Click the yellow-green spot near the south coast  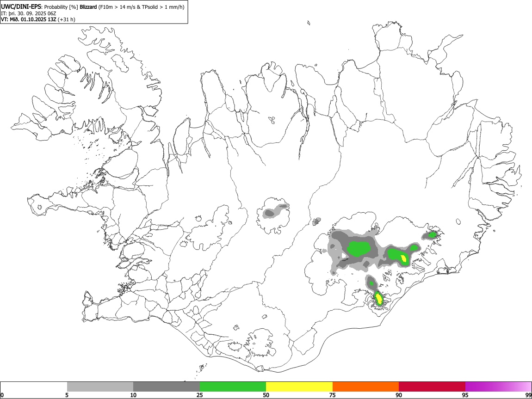tap(378, 299)
